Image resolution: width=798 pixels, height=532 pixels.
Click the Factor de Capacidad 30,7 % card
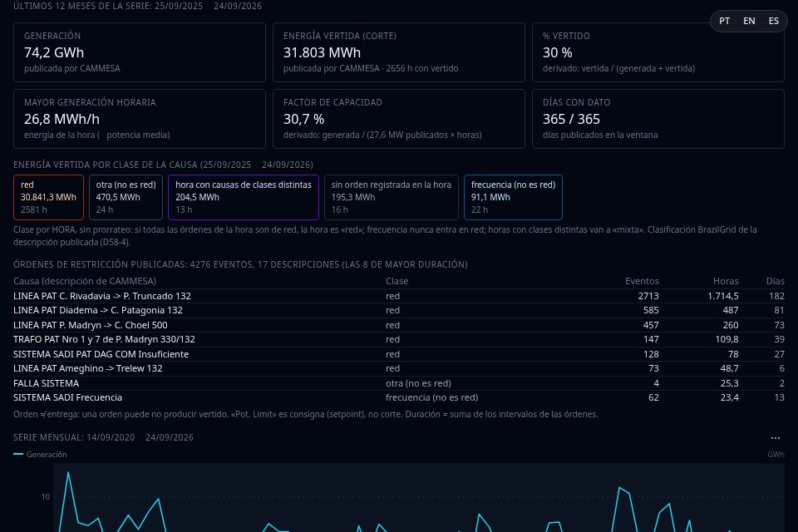tap(398, 119)
